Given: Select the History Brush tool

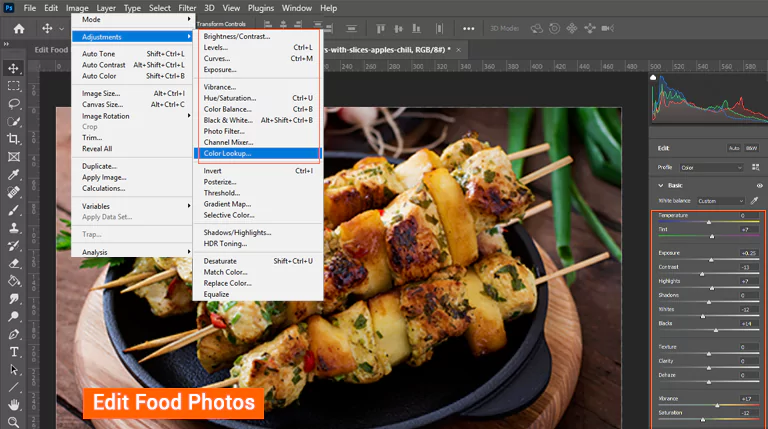Looking at the screenshot, I should click(x=14, y=246).
